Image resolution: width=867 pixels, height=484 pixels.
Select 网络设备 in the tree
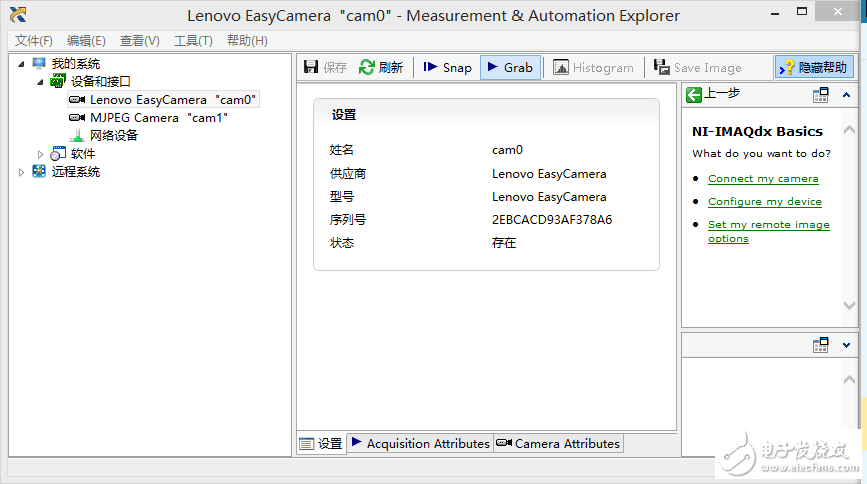114,136
